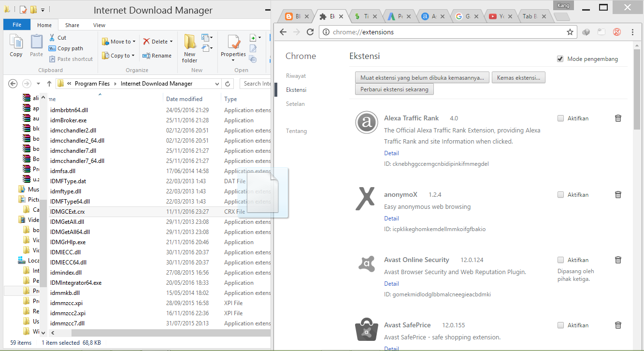Click the Alexa Traffic Rank extension logo
This screenshot has height=351, width=644.
point(366,123)
